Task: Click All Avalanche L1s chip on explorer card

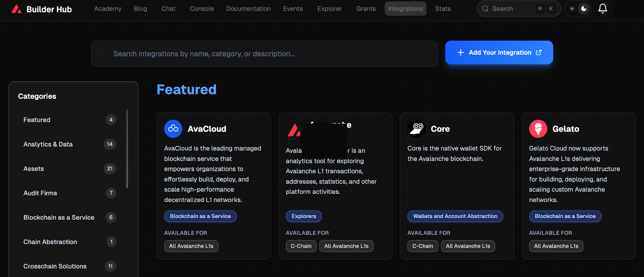Action: (346, 246)
